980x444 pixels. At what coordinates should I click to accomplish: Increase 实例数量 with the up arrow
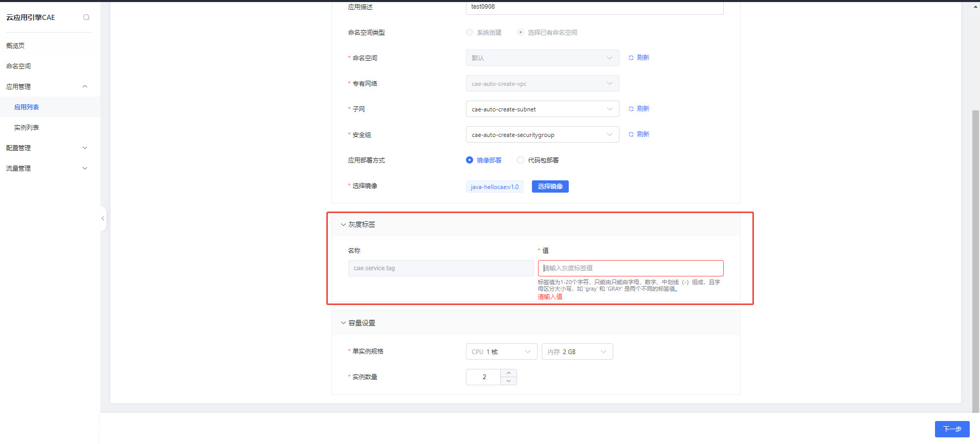coord(508,373)
